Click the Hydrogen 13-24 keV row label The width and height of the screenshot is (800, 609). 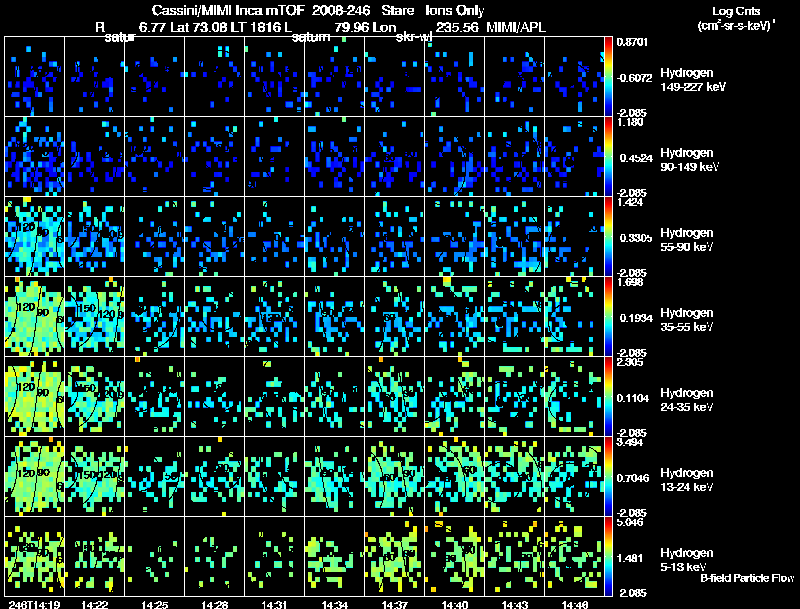687,480
